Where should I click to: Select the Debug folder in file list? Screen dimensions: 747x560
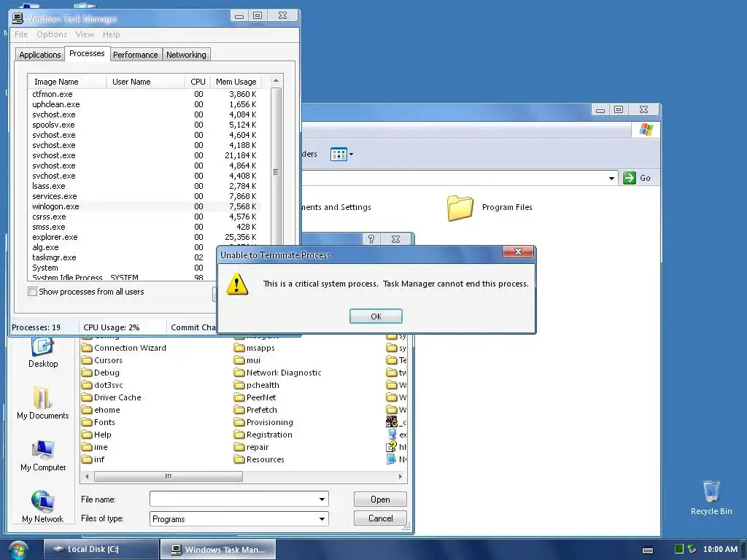101,373
